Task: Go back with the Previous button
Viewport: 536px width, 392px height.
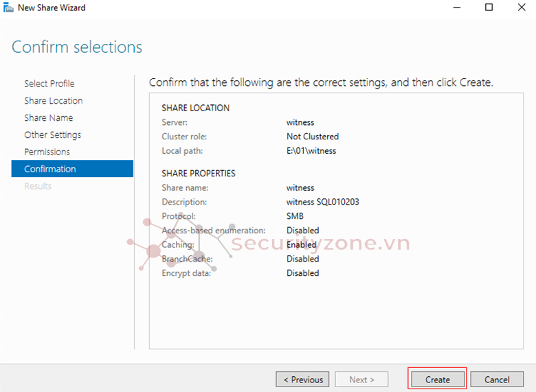Action: [x=302, y=380]
